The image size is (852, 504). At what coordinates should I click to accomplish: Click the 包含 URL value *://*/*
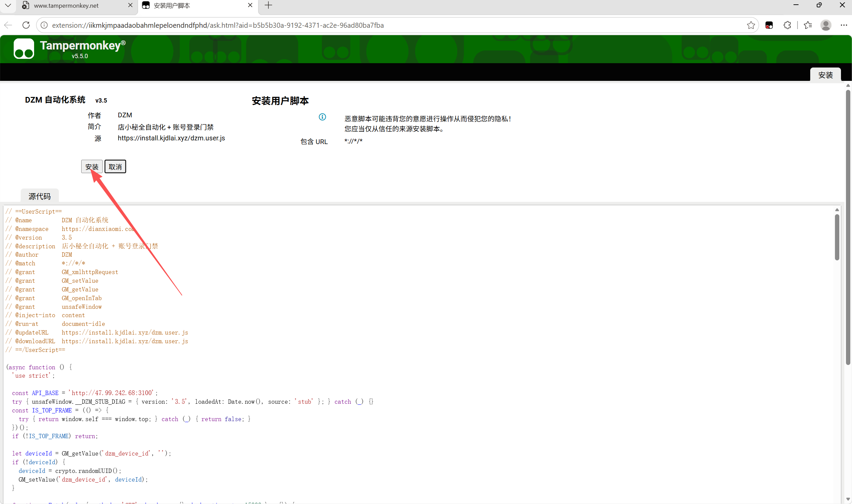[353, 141]
